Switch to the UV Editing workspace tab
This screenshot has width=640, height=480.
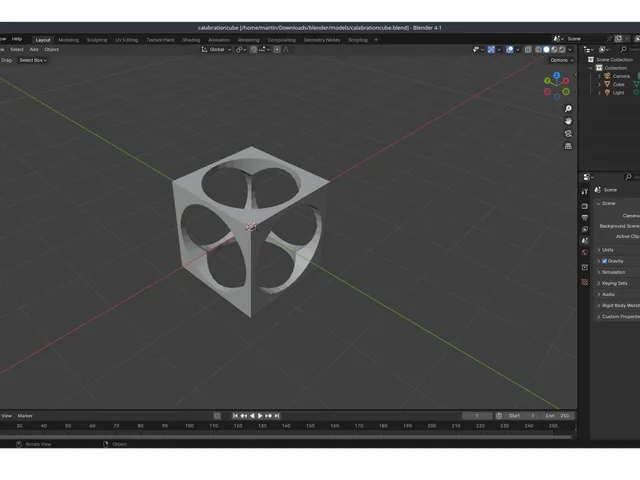[x=127, y=40]
